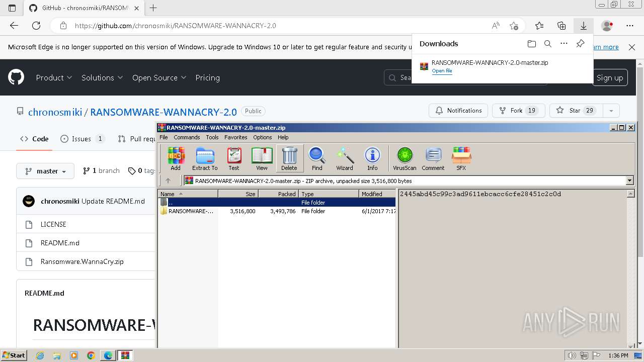Open downloads folder icon in Downloads panel
The height and width of the screenshot is (362, 644).
(x=532, y=44)
